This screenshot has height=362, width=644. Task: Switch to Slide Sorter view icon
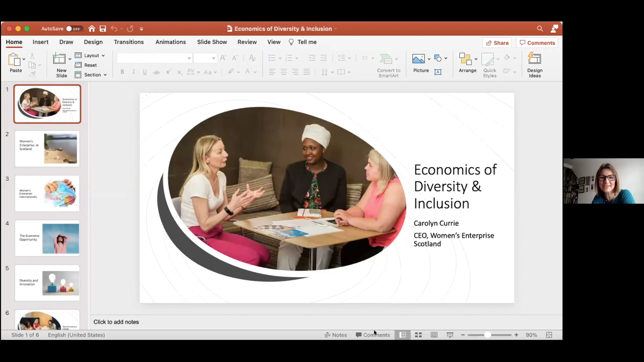[418, 335]
